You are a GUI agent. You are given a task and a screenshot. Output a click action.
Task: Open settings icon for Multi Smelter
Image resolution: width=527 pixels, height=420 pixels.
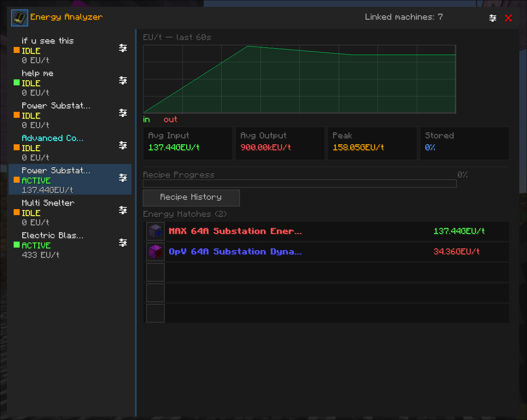pos(123,210)
